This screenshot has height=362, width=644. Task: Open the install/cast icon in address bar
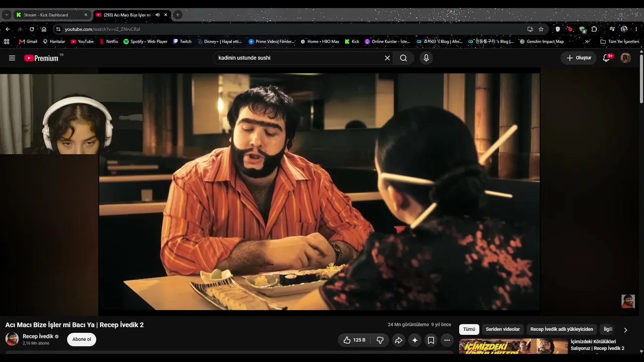coord(530,29)
